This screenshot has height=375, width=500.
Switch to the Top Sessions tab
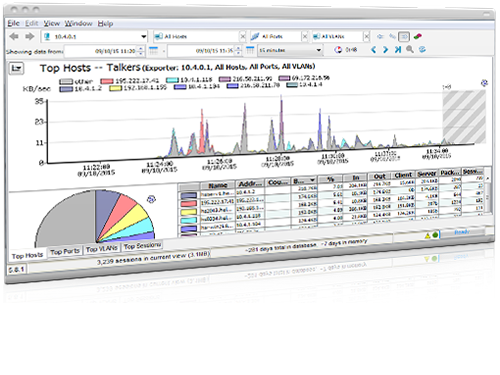pyautogui.click(x=142, y=246)
